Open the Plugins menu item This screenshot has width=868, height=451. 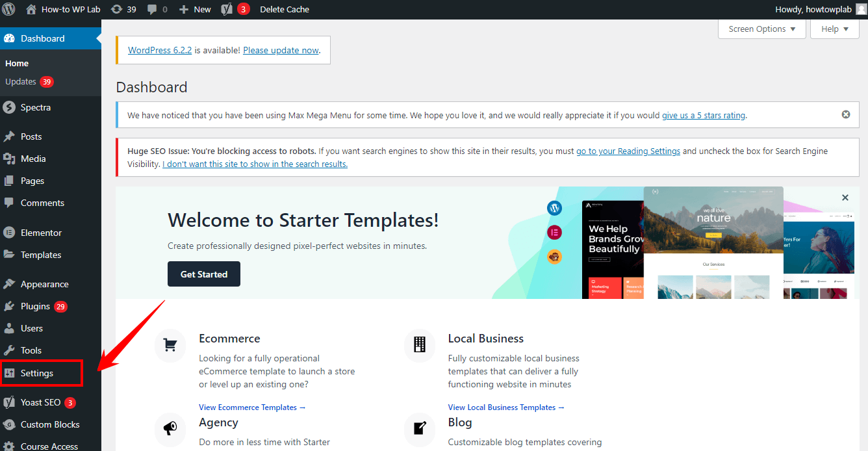35,306
